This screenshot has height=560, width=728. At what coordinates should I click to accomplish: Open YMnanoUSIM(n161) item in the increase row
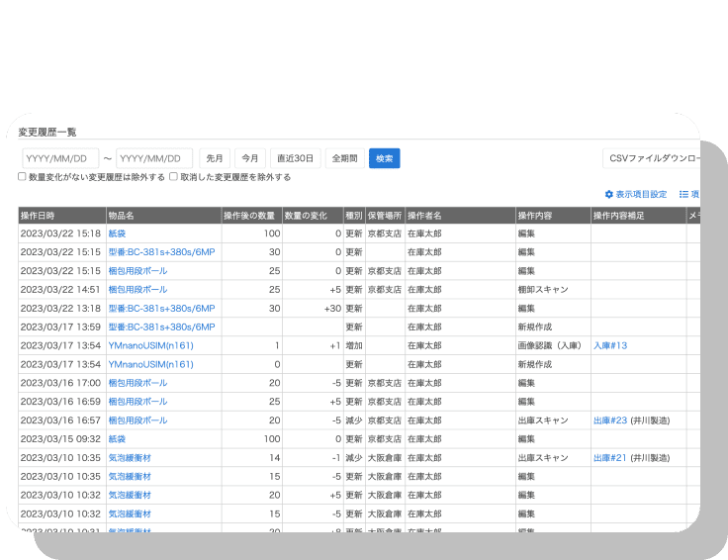150,345
